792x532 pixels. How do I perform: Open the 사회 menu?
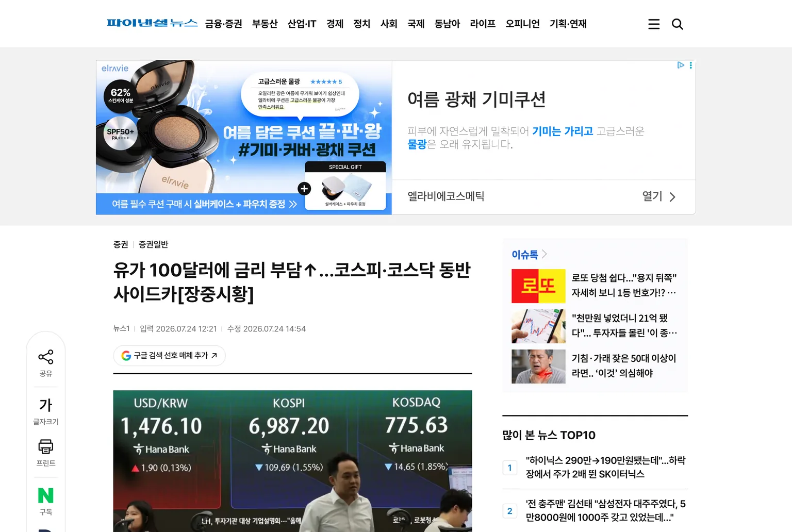point(389,24)
